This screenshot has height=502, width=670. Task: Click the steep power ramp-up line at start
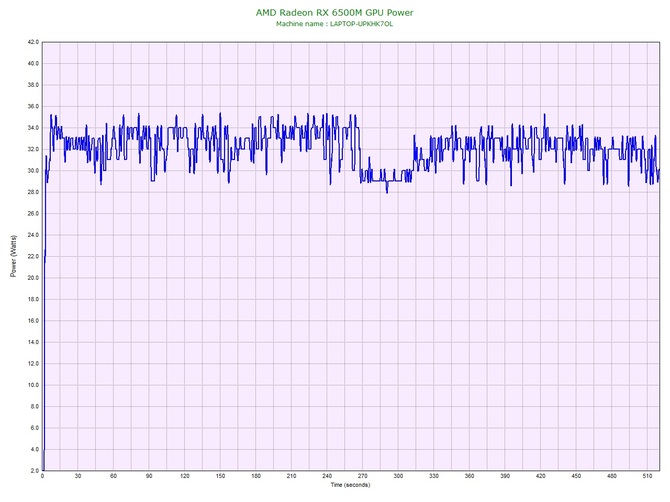44,300
